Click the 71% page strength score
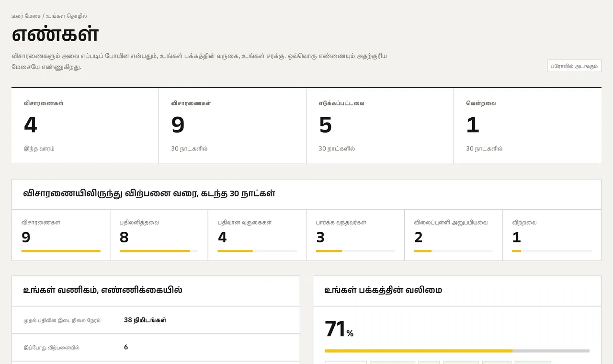This screenshot has width=613, height=364. (x=339, y=330)
